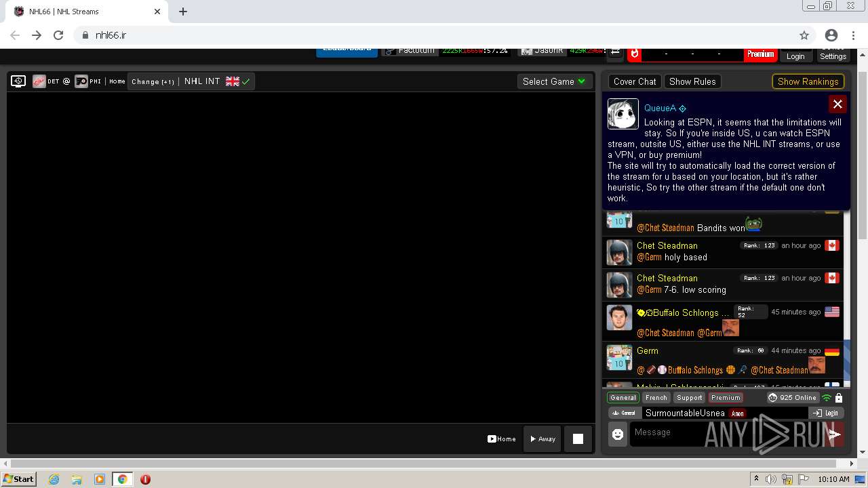Select the Away stream feed option
The image size is (868, 488).
[542, 439]
